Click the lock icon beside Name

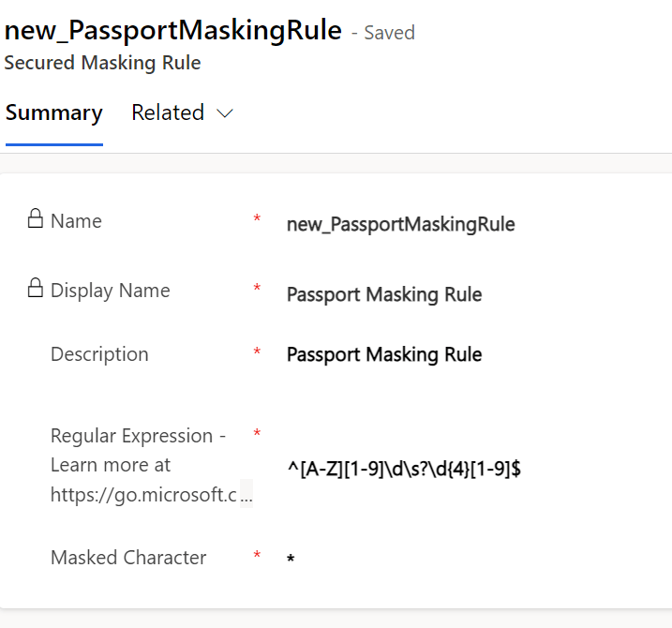(x=35, y=220)
